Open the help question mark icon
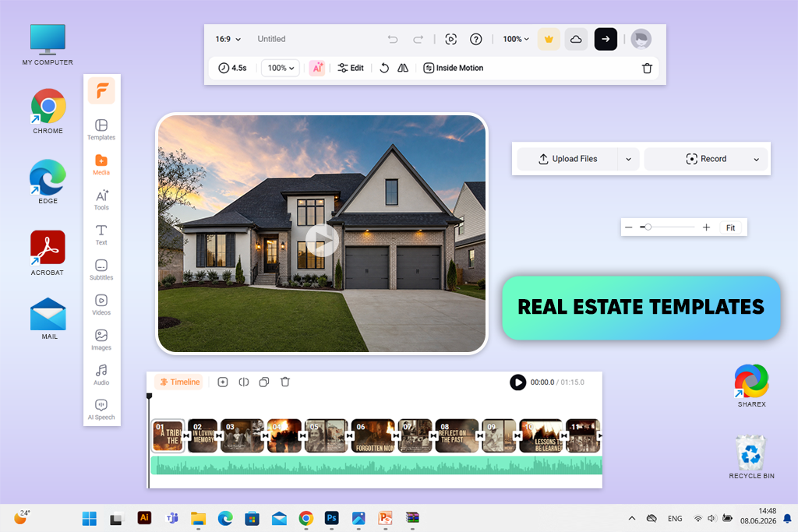 [x=476, y=39]
